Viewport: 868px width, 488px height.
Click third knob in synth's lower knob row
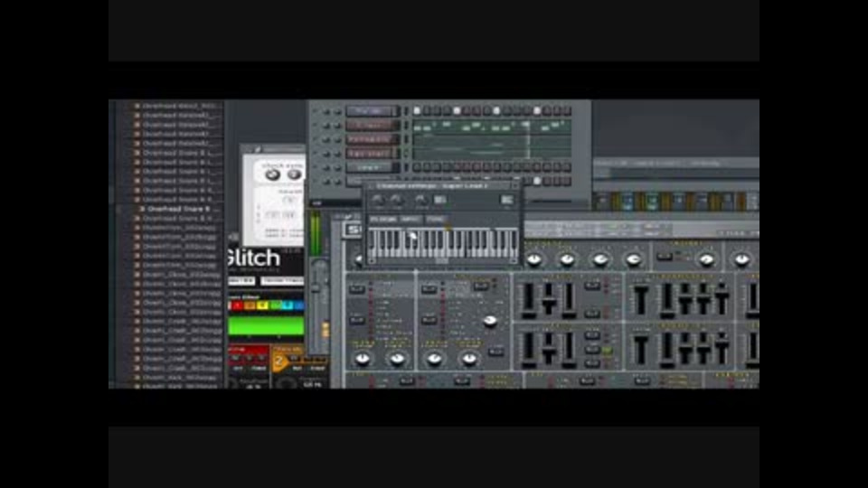(x=435, y=359)
